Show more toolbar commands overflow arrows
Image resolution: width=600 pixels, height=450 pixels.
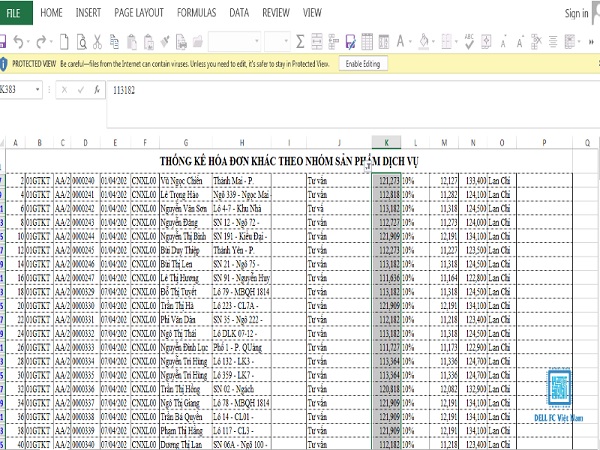tap(591, 41)
